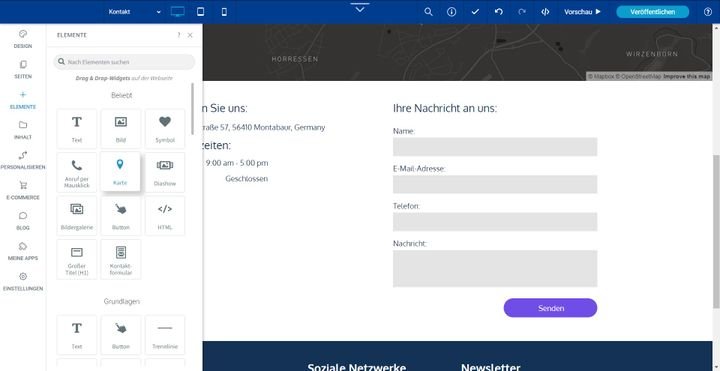Viewport: 720px width, 371px height.
Task: Click the page vertical scrollbar
Action: (x=716, y=232)
